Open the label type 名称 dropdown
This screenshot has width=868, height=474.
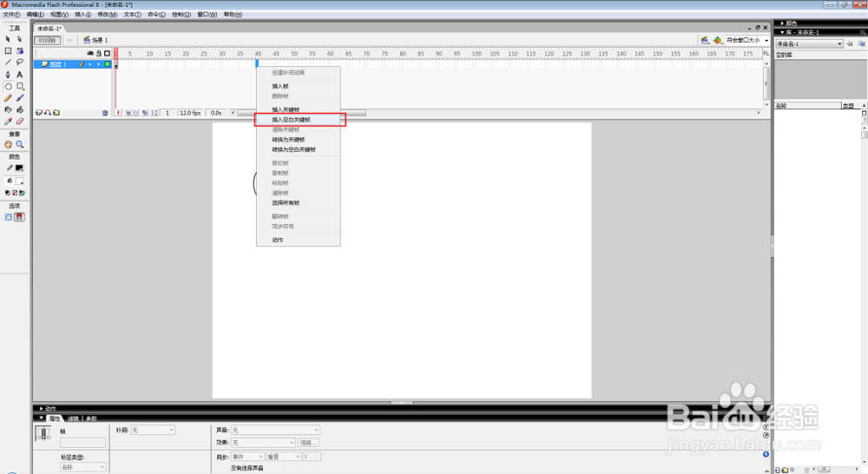[83, 467]
